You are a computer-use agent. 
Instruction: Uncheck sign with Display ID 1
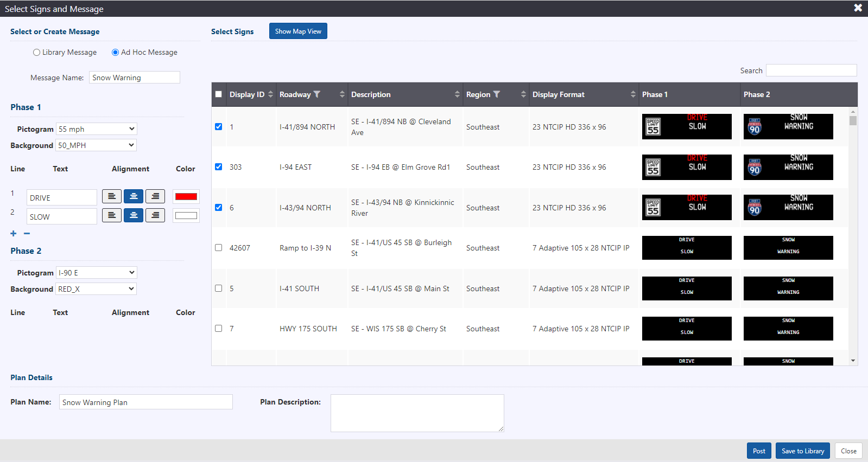pos(219,126)
